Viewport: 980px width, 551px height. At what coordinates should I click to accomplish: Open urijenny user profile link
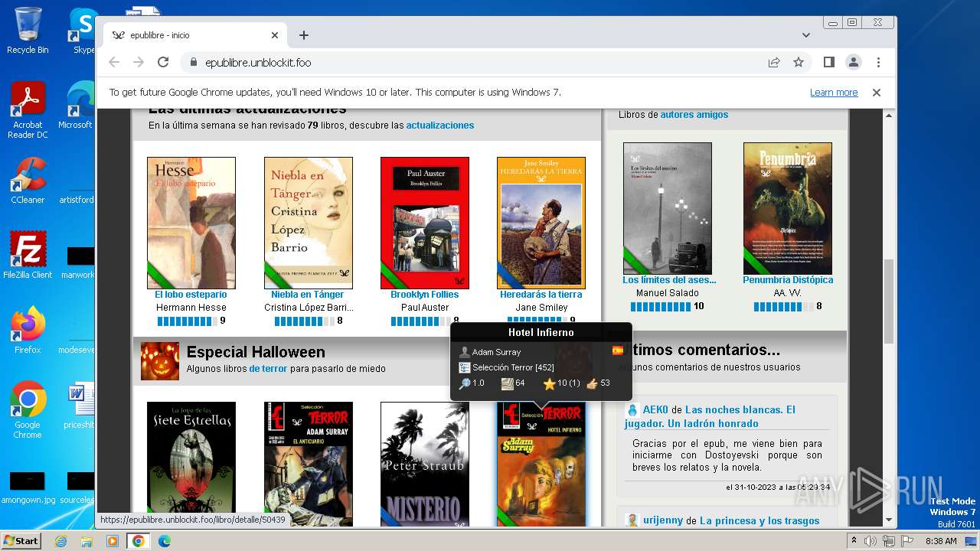click(663, 520)
